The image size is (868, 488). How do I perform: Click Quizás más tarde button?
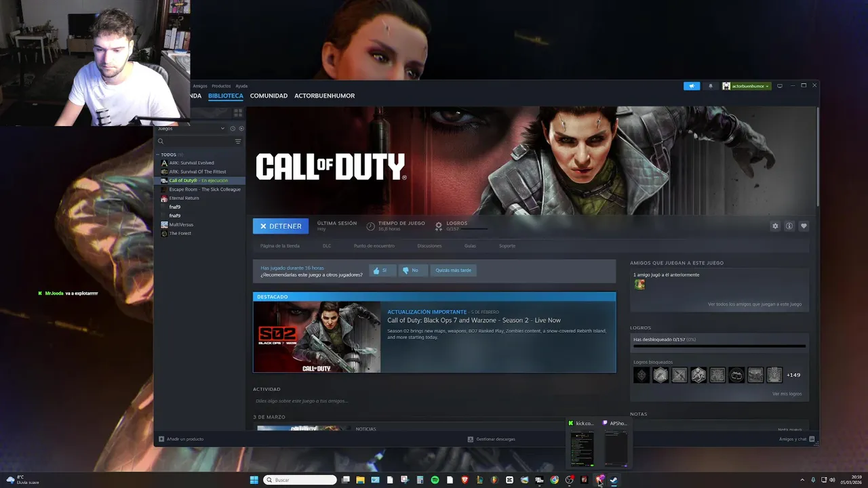tap(454, 270)
